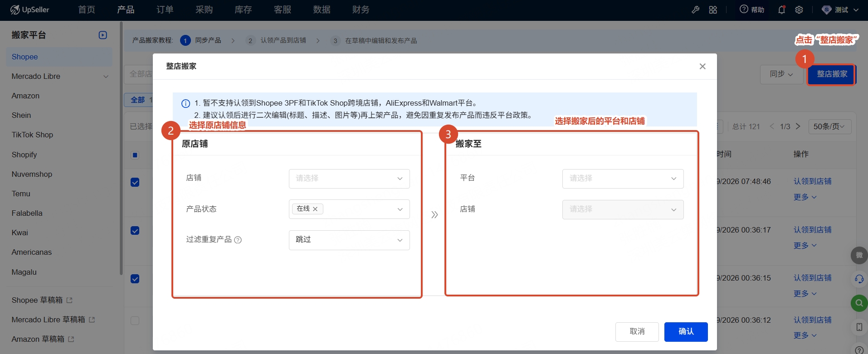Click the 整店搬家 button
The height and width of the screenshot is (354, 868).
[x=832, y=74]
